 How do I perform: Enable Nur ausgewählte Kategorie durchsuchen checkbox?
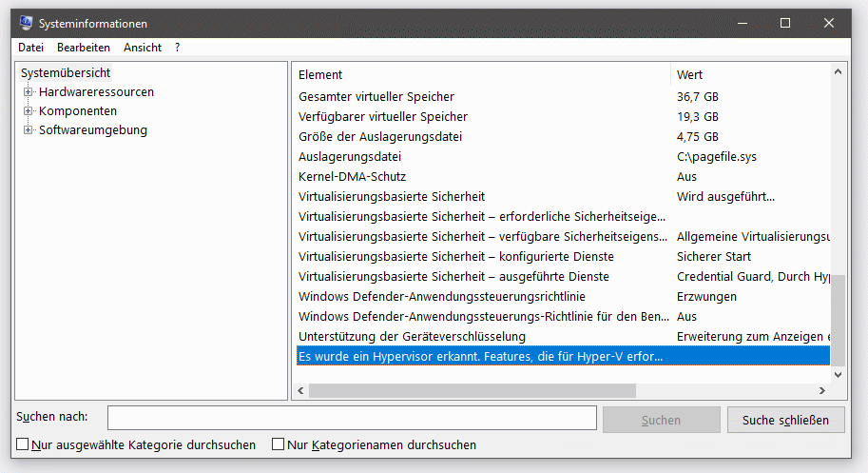[x=22, y=444]
